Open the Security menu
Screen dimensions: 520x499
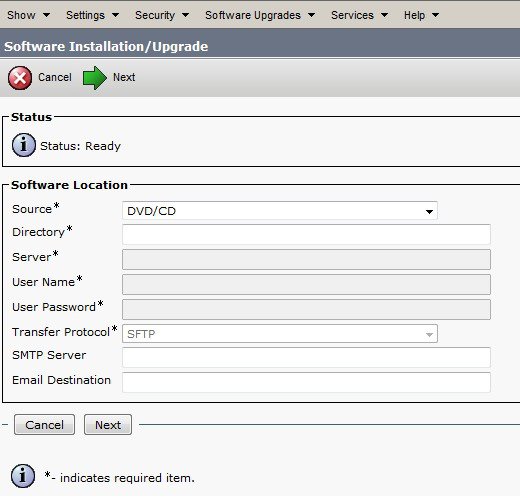[162, 15]
